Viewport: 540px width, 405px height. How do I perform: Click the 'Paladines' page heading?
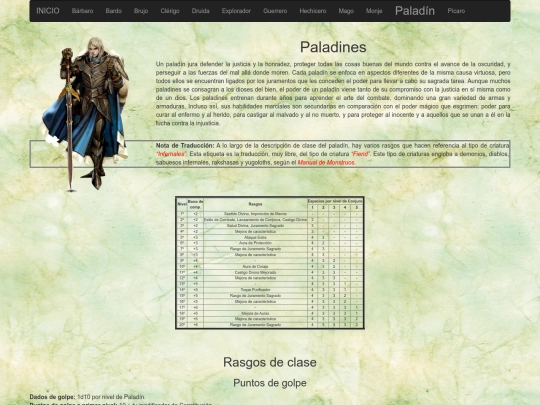click(333, 47)
